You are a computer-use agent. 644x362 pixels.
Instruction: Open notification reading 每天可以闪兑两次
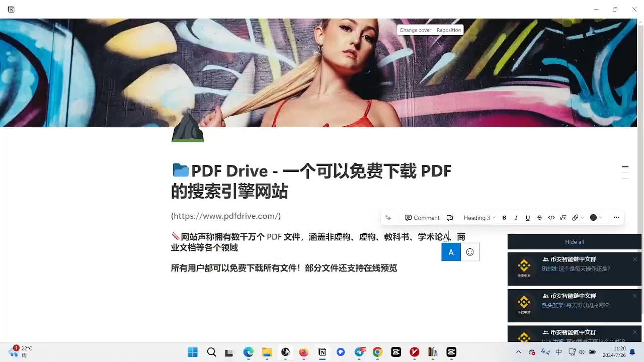click(x=574, y=305)
